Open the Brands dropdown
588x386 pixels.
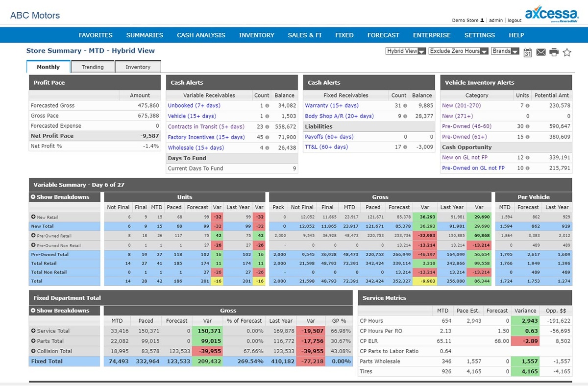pyautogui.click(x=505, y=51)
